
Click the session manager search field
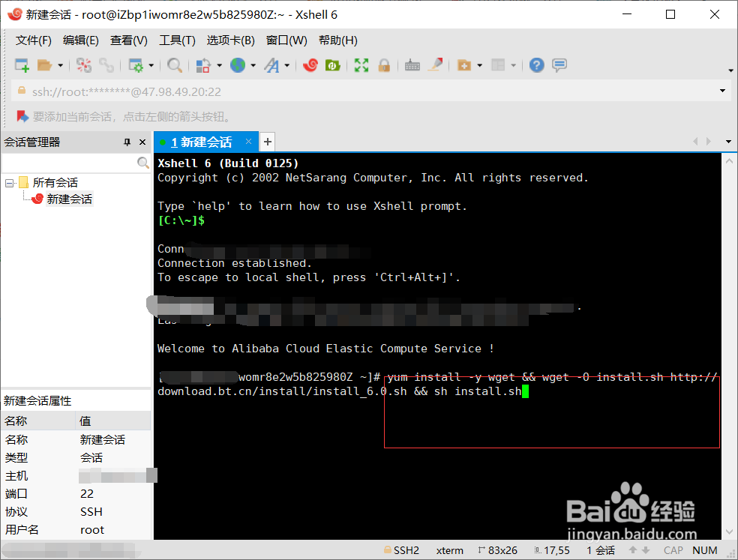click(69, 163)
